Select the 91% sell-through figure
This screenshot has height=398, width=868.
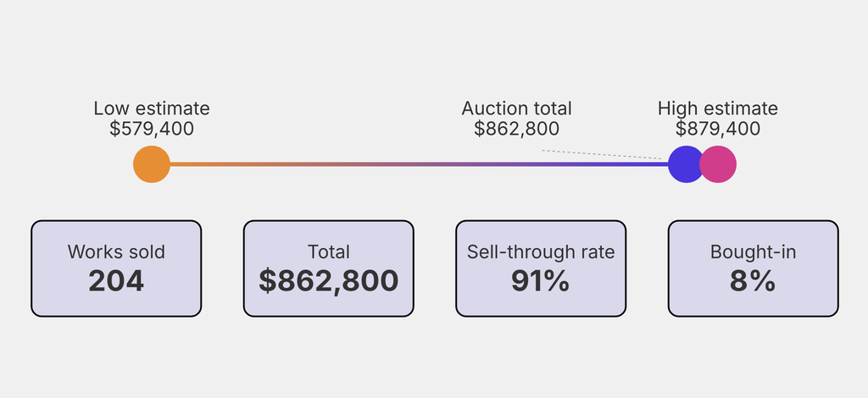[541, 280]
